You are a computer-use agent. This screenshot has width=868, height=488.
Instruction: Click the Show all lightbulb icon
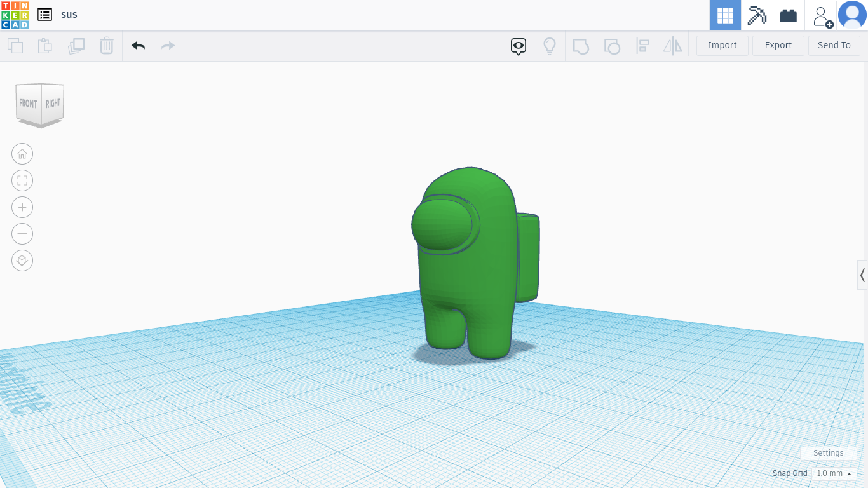[550, 46]
